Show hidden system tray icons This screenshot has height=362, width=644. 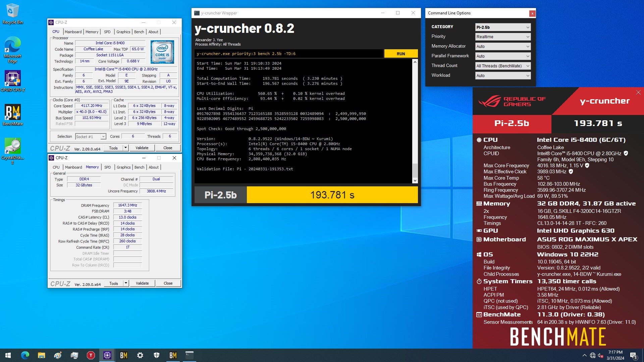pos(585,355)
